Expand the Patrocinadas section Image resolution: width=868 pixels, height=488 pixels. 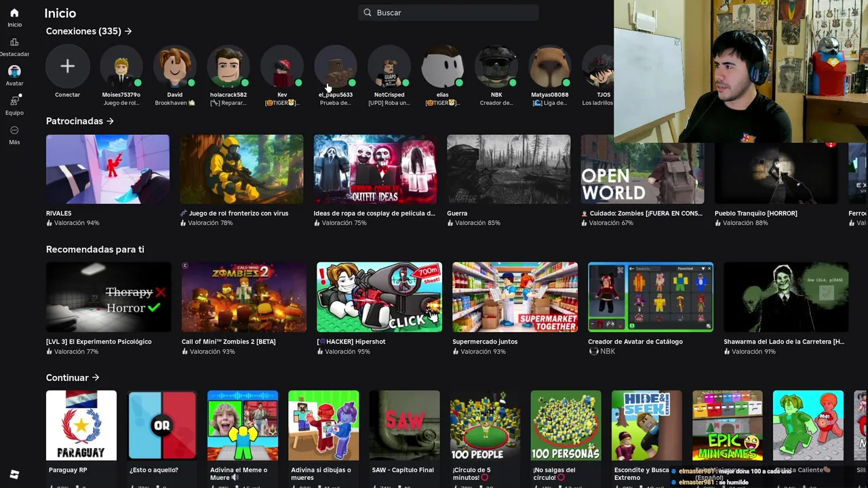(x=80, y=121)
